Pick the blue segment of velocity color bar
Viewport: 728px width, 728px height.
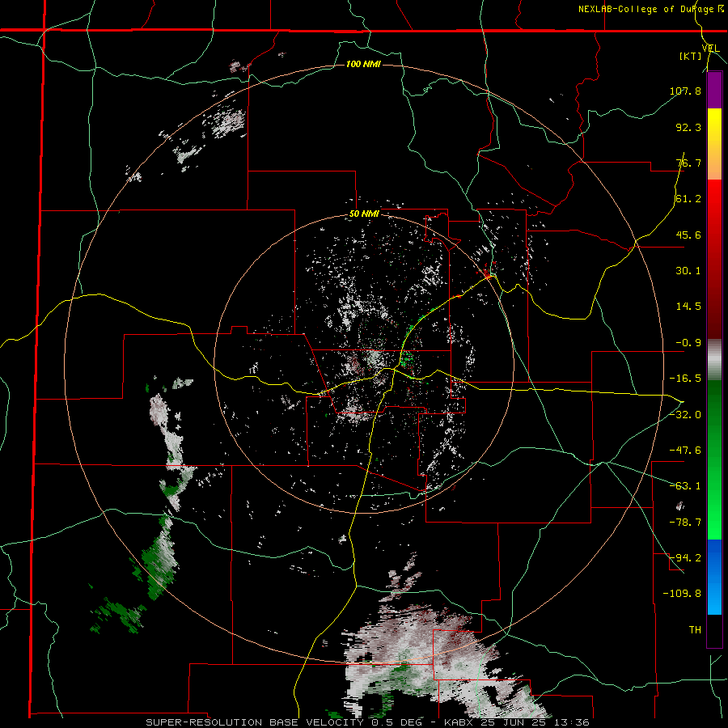click(714, 577)
